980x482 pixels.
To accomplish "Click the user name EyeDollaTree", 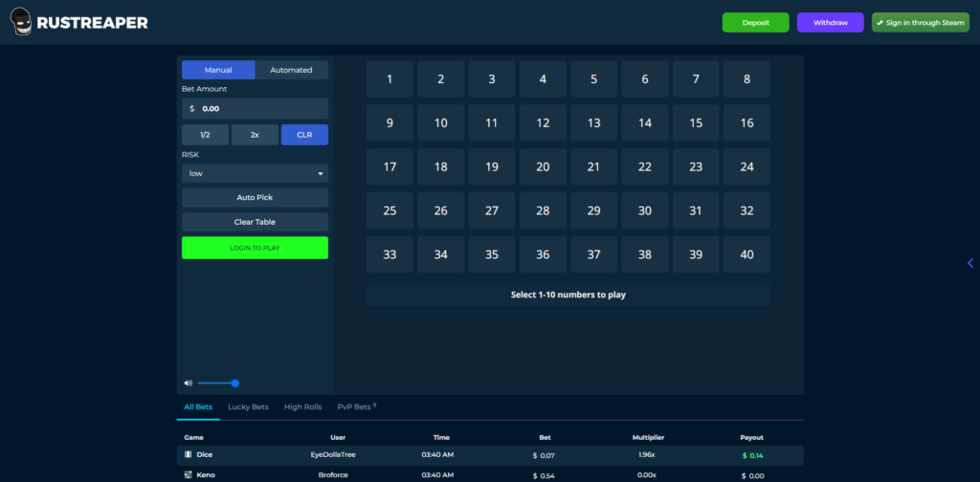I will (x=333, y=455).
